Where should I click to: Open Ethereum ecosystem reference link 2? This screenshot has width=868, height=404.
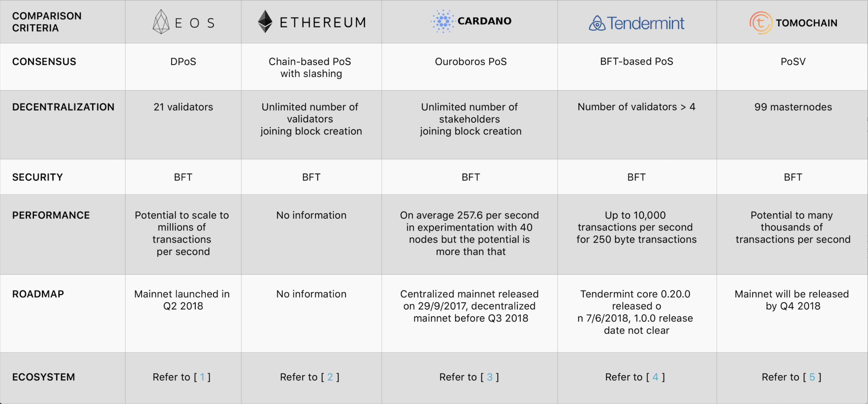[330, 377]
